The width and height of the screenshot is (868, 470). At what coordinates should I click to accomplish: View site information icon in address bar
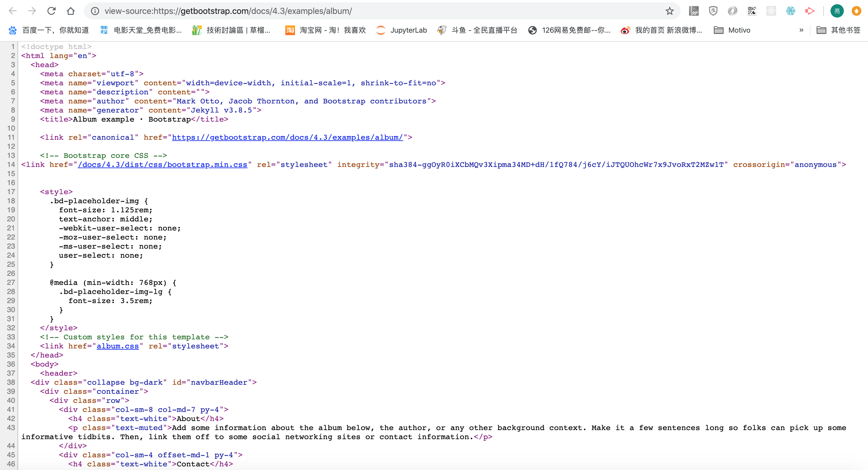click(x=96, y=11)
